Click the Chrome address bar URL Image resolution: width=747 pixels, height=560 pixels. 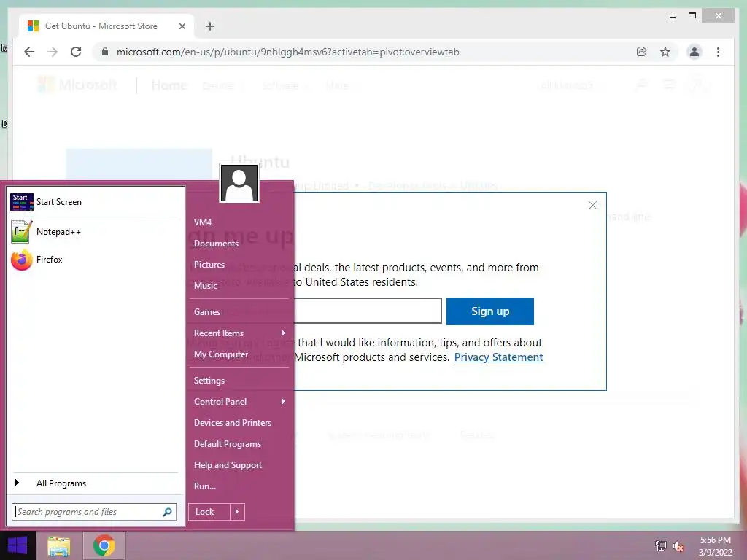[287, 52]
